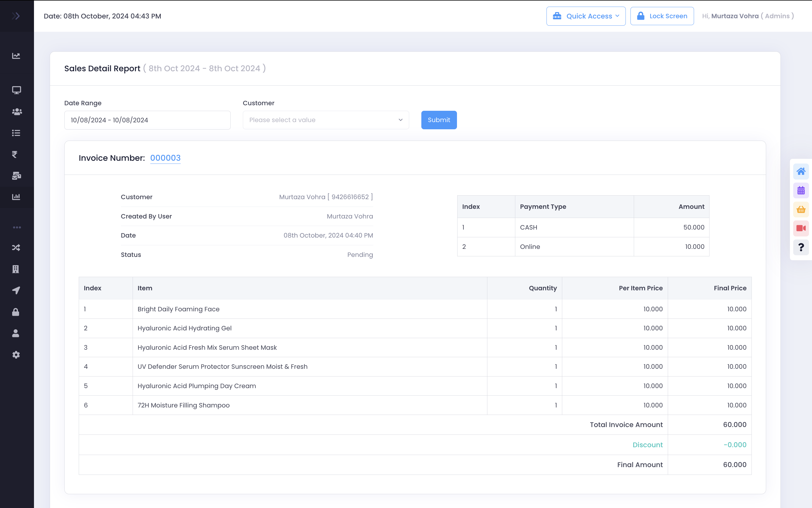
Task: Click the home shortcut icon
Action: [x=801, y=171]
